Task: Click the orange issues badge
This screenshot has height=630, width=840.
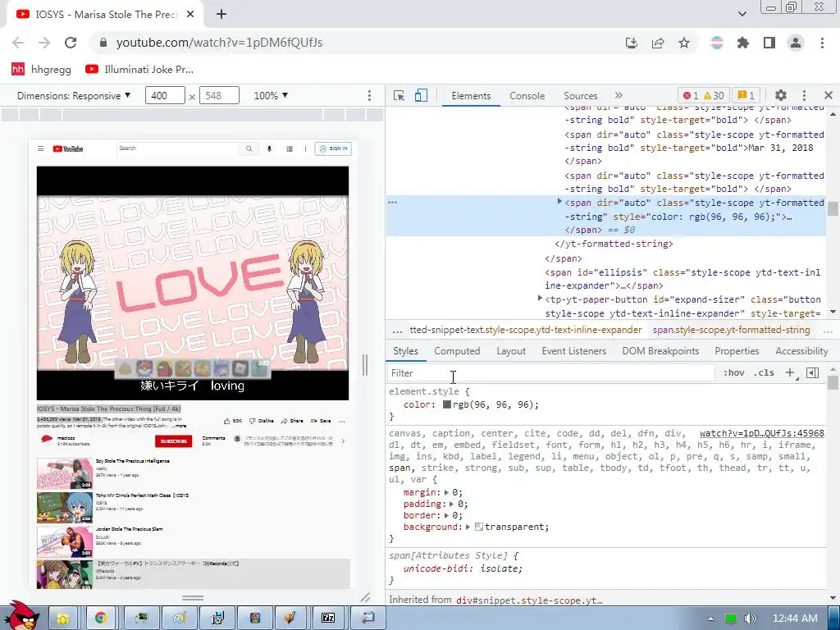Action: 746,95
